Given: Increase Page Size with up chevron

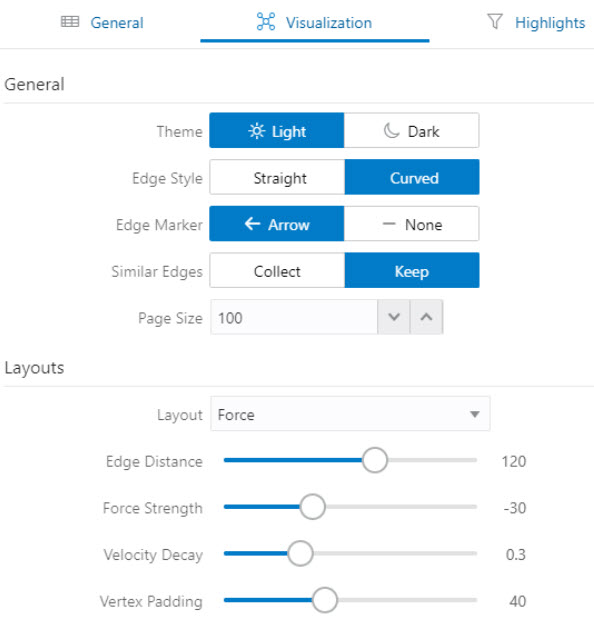Looking at the screenshot, I should pyautogui.click(x=426, y=317).
